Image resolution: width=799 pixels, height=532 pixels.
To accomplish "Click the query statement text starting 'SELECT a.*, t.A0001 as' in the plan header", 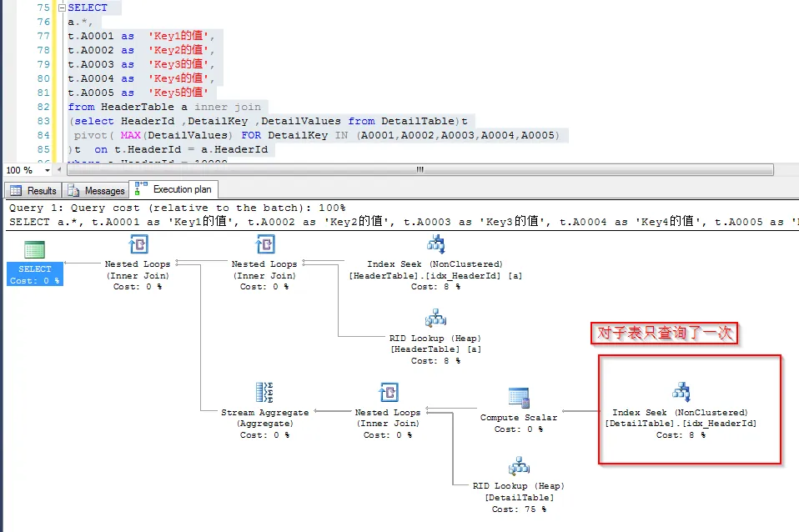I will (x=403, y=222).
